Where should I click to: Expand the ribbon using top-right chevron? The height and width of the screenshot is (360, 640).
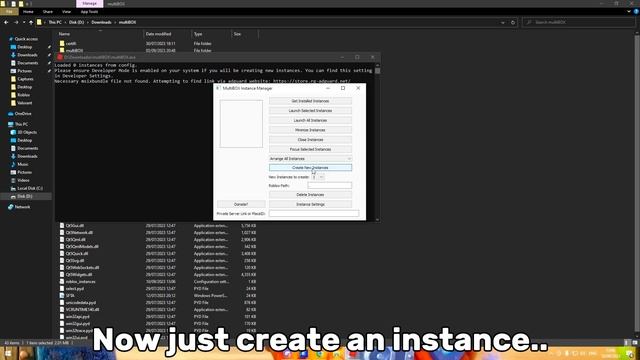[629, 12]
